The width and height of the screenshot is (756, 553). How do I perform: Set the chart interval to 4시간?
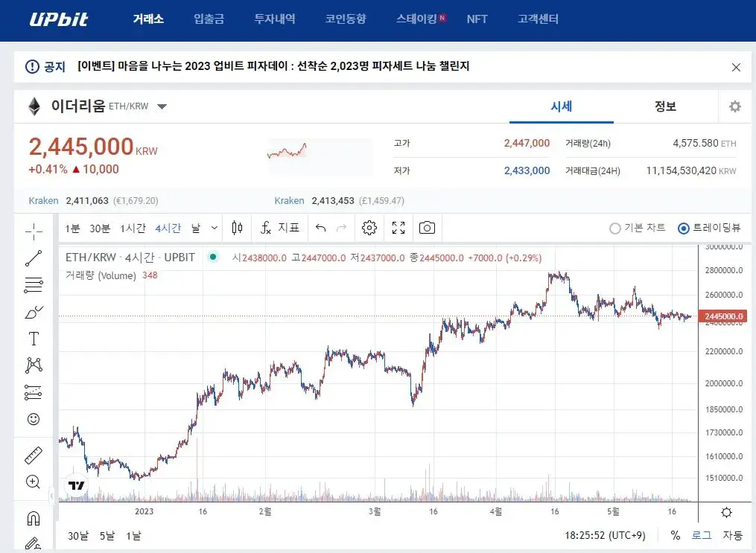point(168,228)
